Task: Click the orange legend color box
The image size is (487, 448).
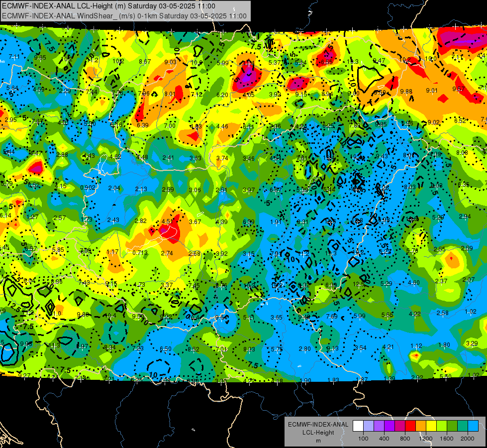Action: (x=421, y=426)
